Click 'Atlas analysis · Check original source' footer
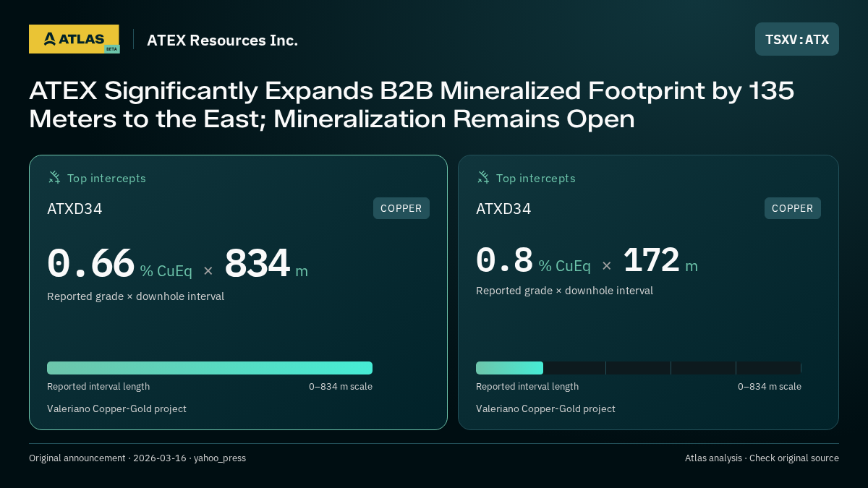 762,458
